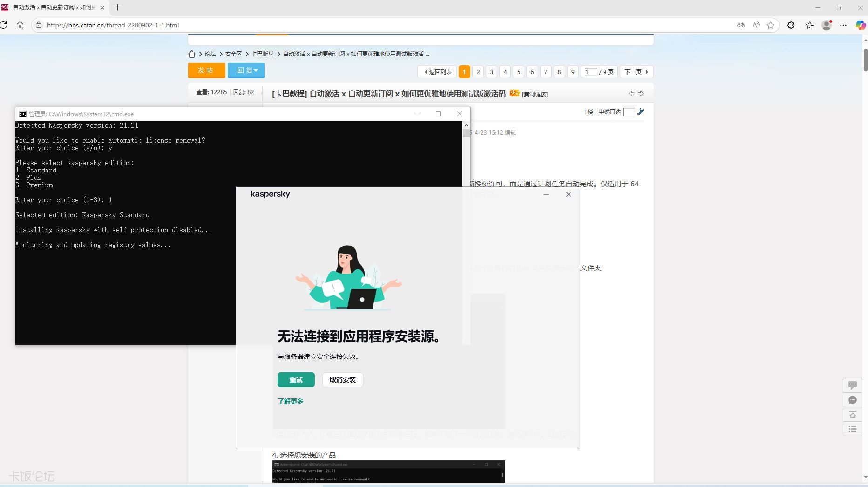Open the translate page icon in address bar

(x=740, y=25)
